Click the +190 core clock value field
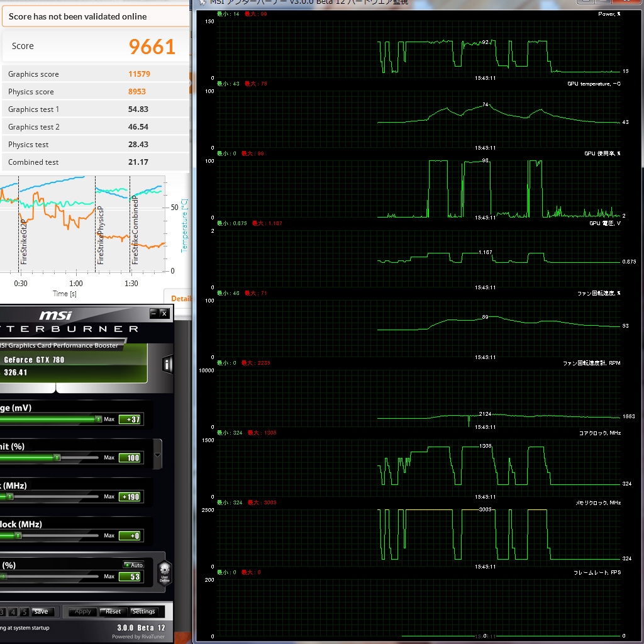This screenshot has width=644, height=644. click(131, 497)
